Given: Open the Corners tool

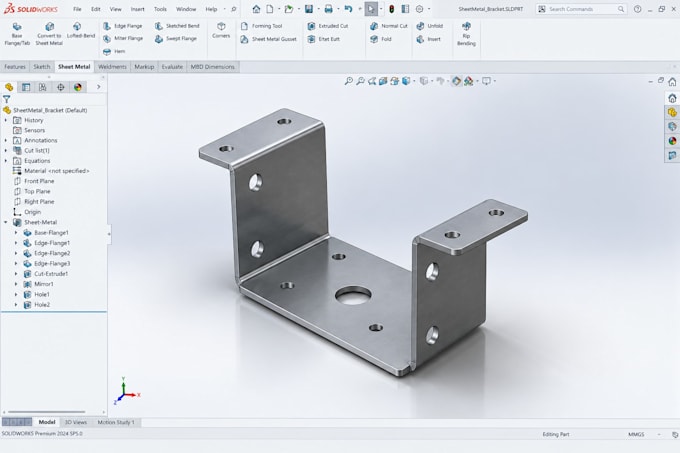Looking at the screenshot, I should [x=221, y=31].
